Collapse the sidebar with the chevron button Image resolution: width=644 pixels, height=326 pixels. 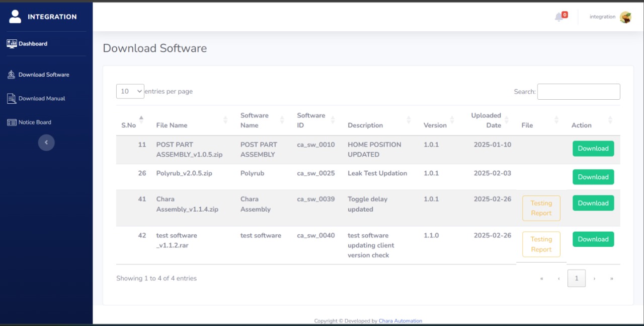[x=46, y=143]
